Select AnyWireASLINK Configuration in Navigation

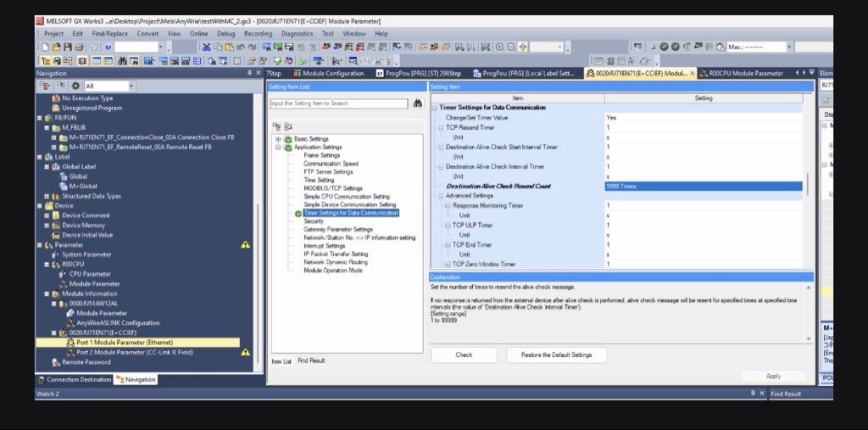(x=118, y=323)
